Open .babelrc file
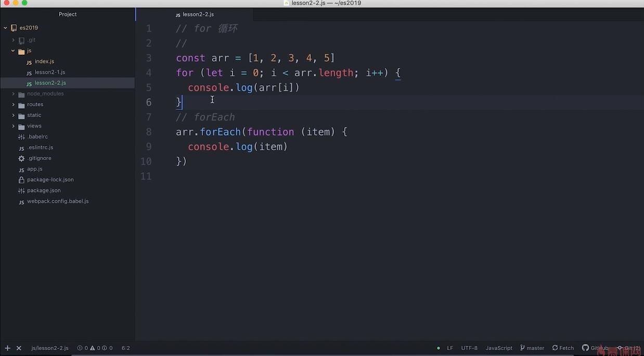The height and width of the screenshot is (356, 644). pos(37,137)
